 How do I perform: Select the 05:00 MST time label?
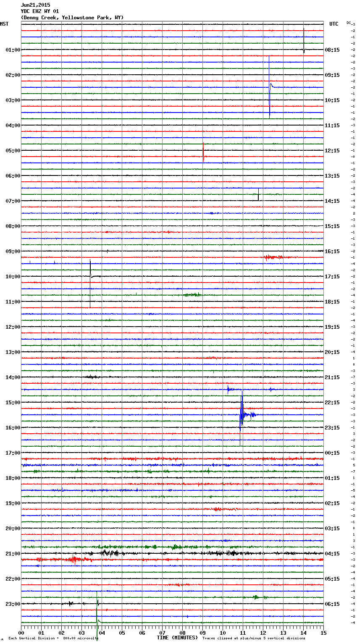click(x=13, y=151)
